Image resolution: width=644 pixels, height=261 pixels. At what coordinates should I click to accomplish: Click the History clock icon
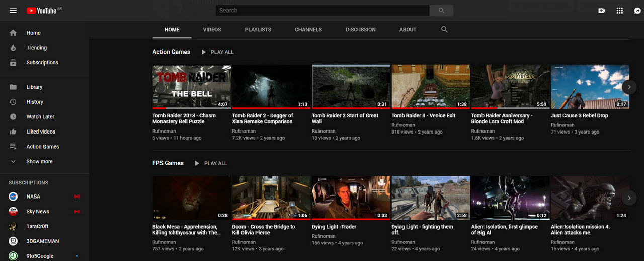pos(13,102)
